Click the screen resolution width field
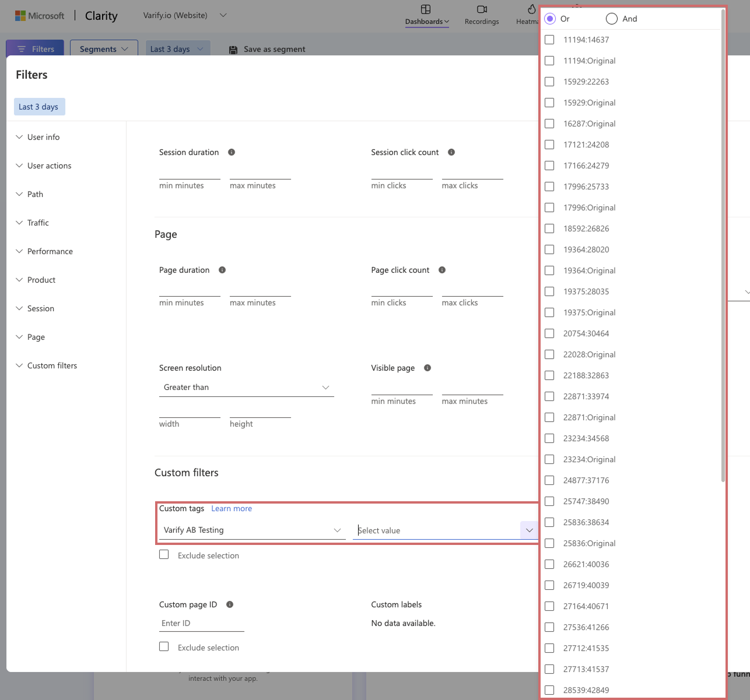750x700 pixels. click(x=190, y=410)
